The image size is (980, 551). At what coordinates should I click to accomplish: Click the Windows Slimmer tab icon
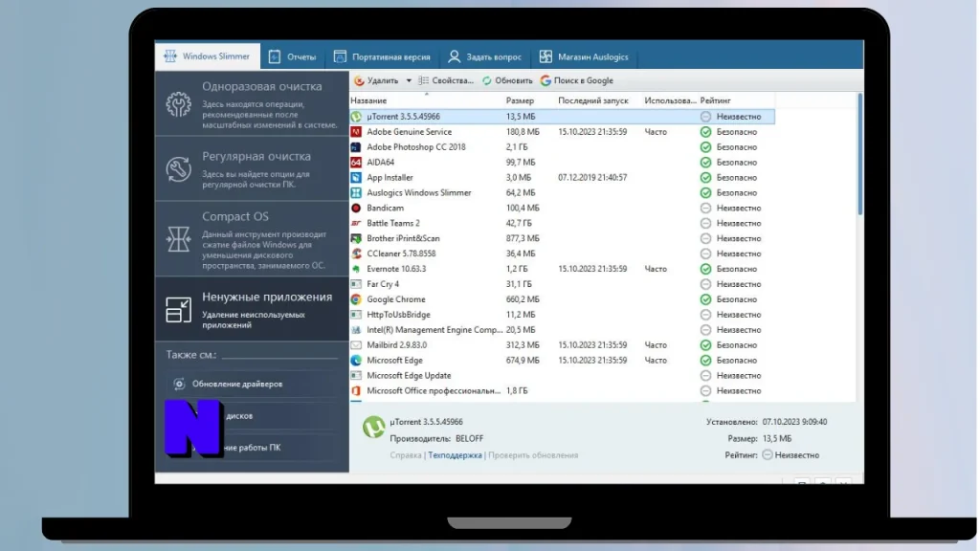coord(170,56)
